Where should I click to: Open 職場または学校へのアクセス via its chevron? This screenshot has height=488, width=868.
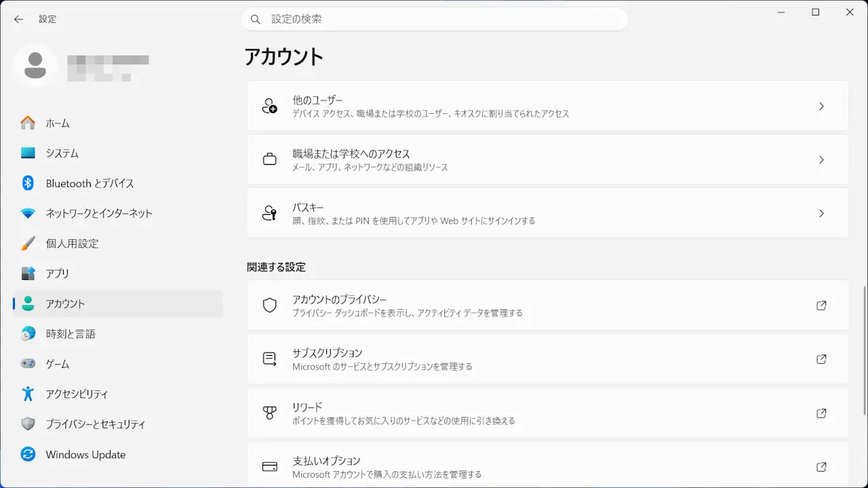coord(821,160)
